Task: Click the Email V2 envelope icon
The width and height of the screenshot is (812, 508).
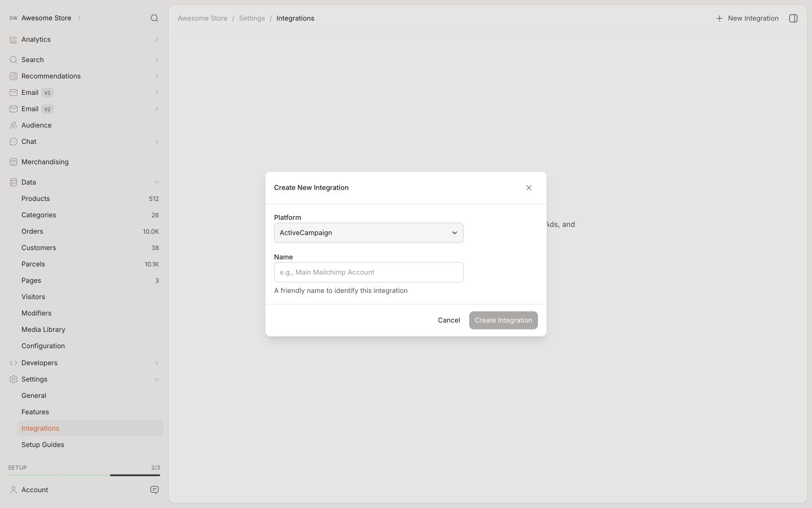Action: [x=14, y=109]
